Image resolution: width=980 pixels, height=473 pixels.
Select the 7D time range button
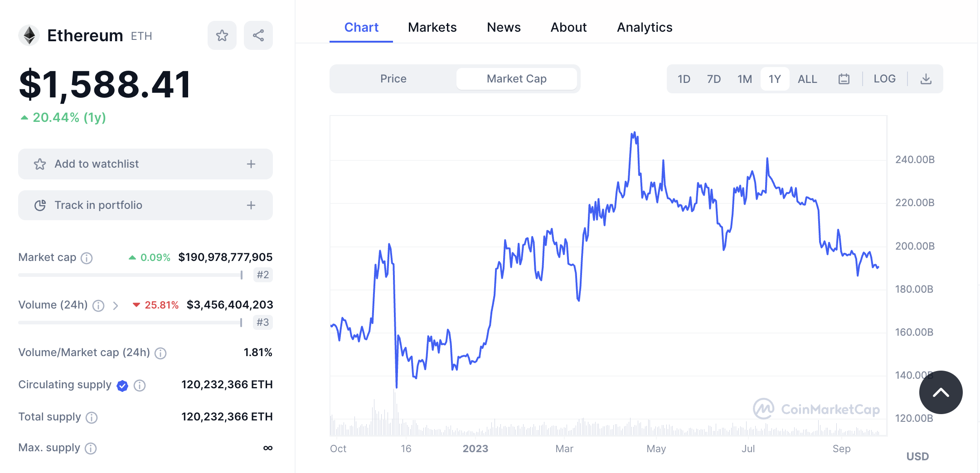(x=713, y=79)
